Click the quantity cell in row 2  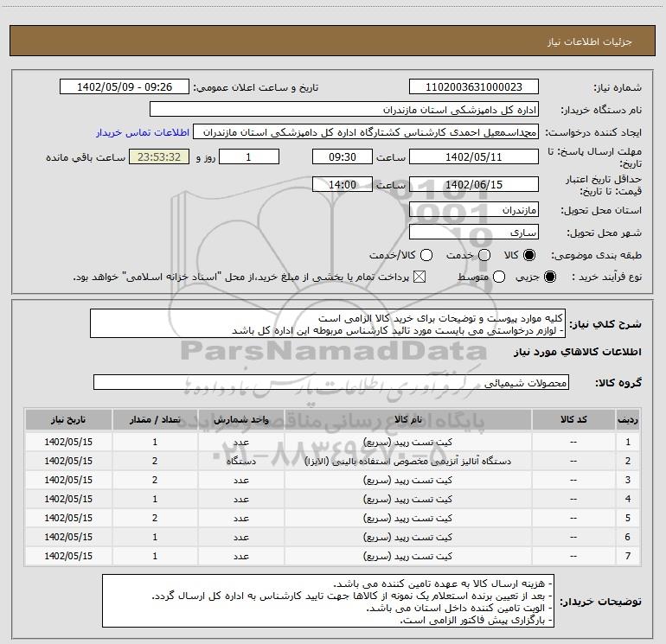click(155, 461)
